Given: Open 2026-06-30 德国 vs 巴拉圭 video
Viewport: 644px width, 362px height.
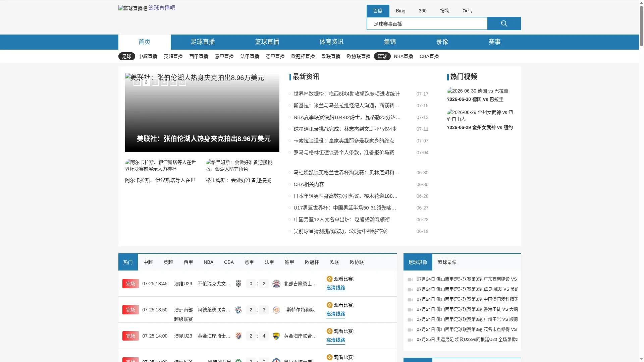Looking at the screenshot, I should point(480,95).
